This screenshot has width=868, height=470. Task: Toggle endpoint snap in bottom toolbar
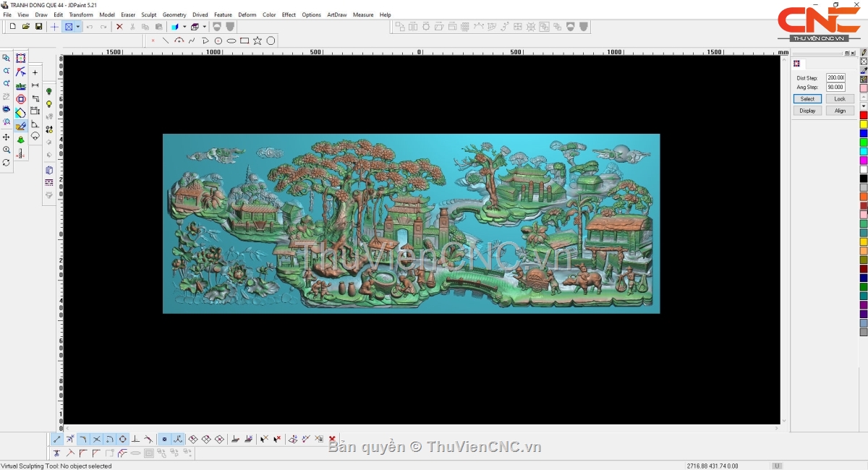pyautogui.click(x=57, y=439)
